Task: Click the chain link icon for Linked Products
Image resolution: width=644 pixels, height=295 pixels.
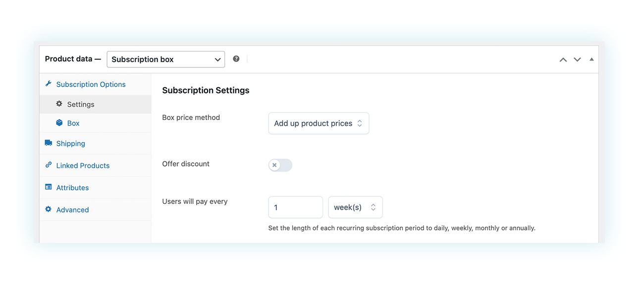Action: [48, 165]
